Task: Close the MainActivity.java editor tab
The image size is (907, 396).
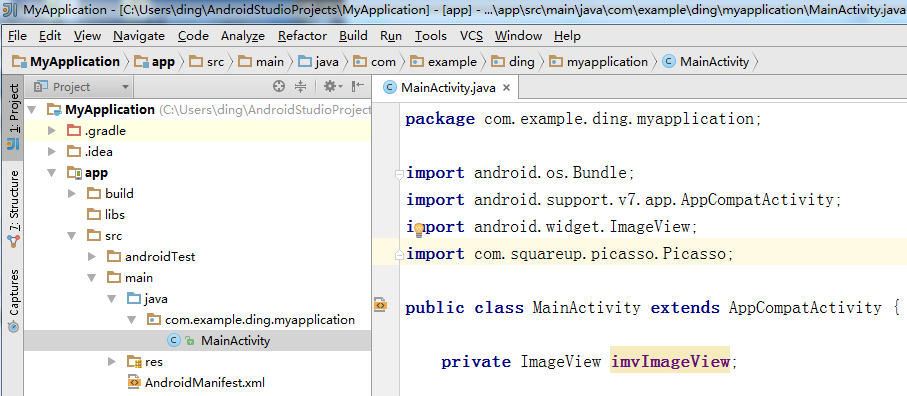Action: pos(506,88)
